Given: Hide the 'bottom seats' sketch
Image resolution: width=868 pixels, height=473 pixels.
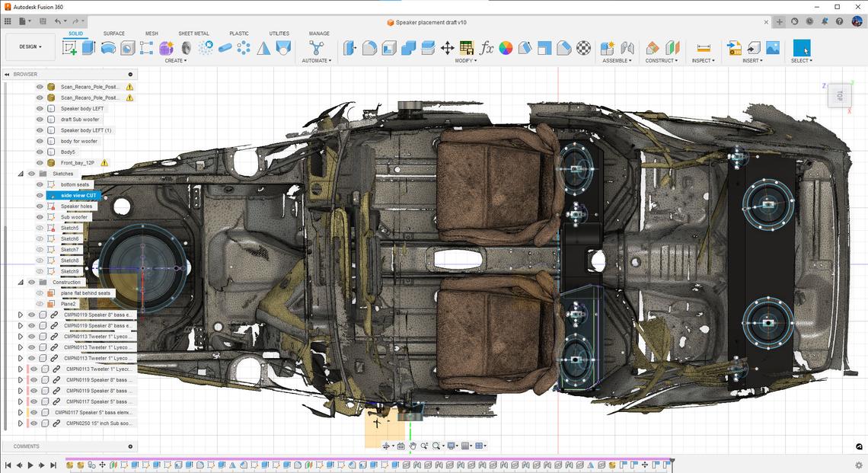Looking at the screenshot, I should [40, 185].
